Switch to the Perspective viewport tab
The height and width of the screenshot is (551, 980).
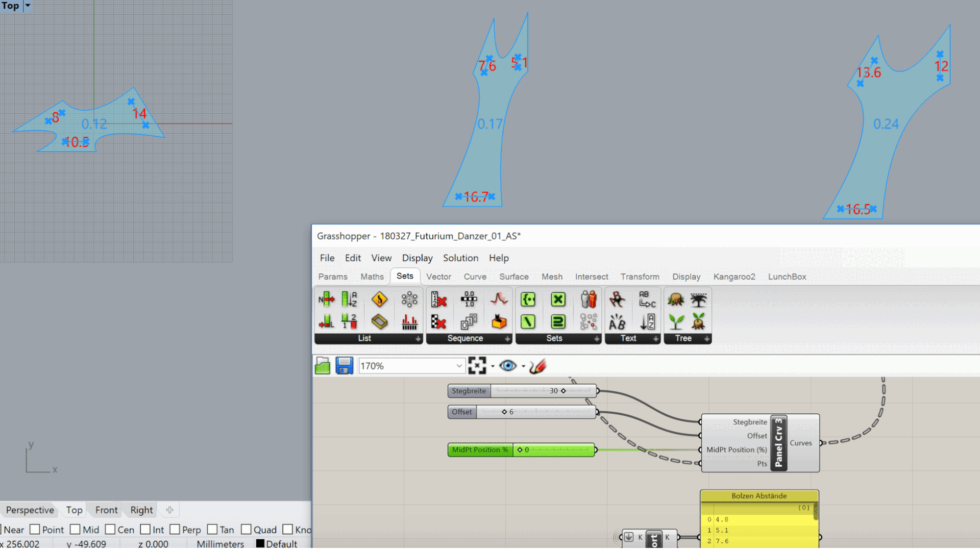click(30, 510)
